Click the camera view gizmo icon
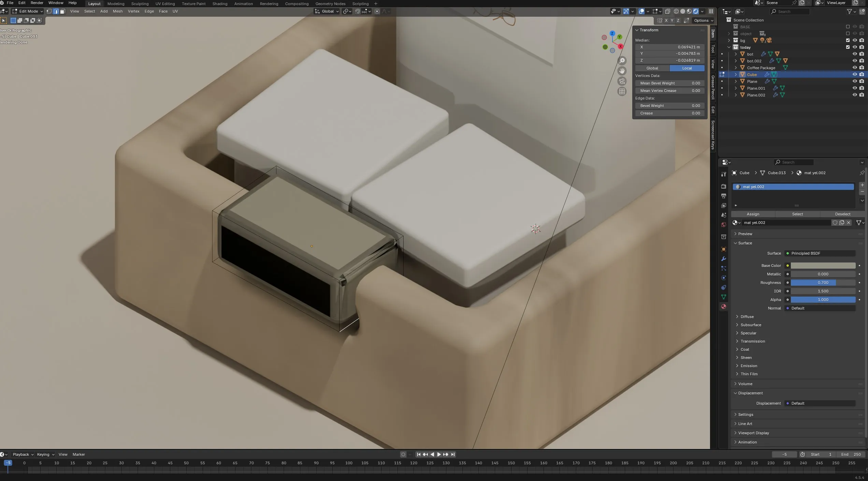868x481 pixels. pyautogui.click(x=622, y=81)
